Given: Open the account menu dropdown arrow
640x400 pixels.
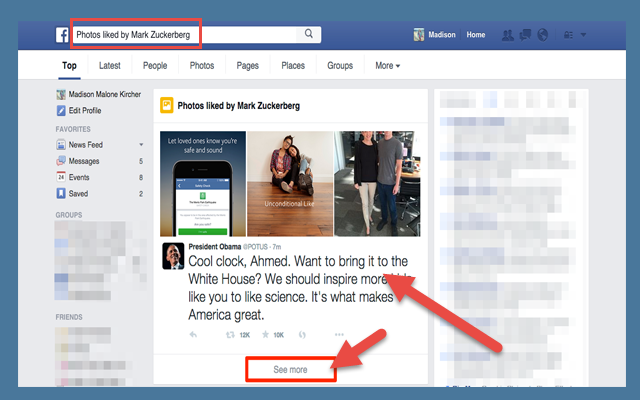Looking at the screenshot, I should click(x=583, y=35).
